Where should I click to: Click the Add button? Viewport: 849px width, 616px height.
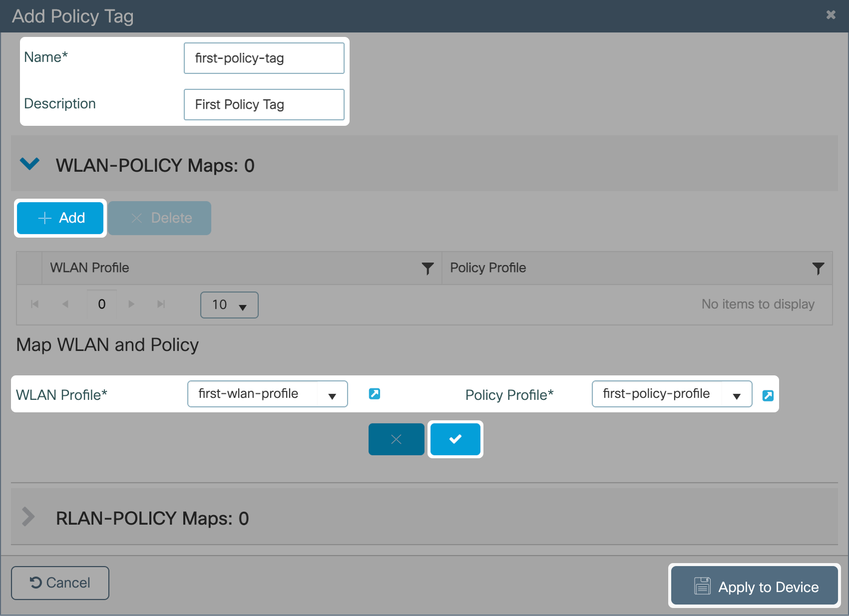pyautogui.click(x=60, y=218)
